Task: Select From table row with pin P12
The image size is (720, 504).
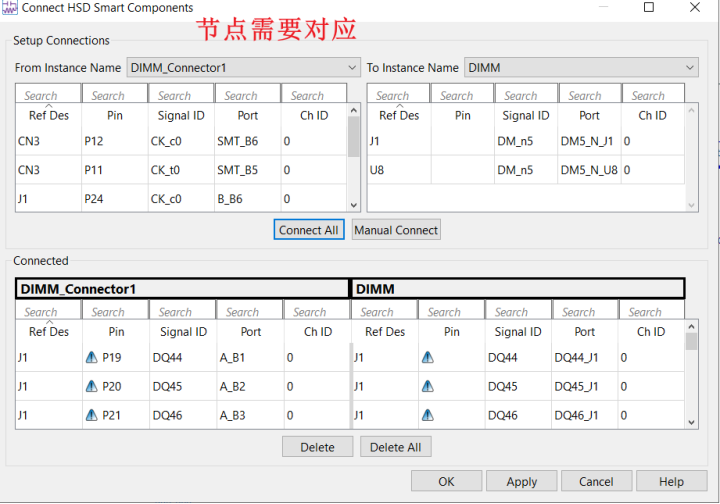Action: click(x=181, y=141)
